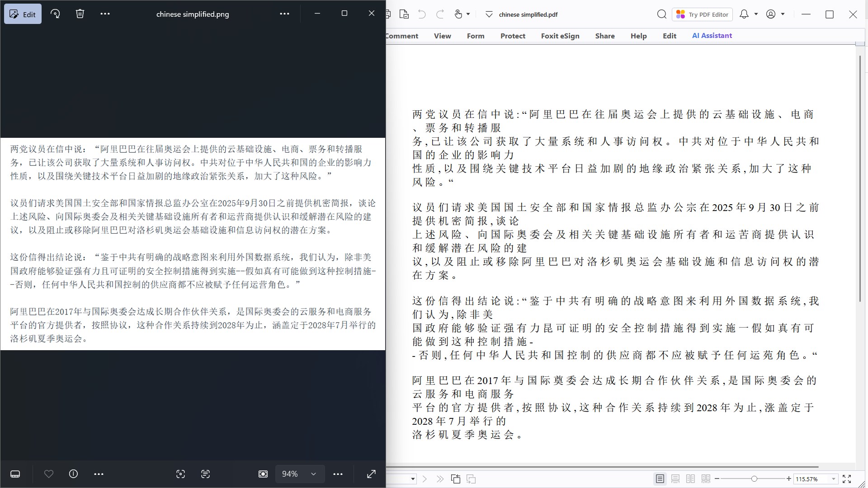
Task: Open the Edit tab in Foxit ribbon
Action: 670,36
